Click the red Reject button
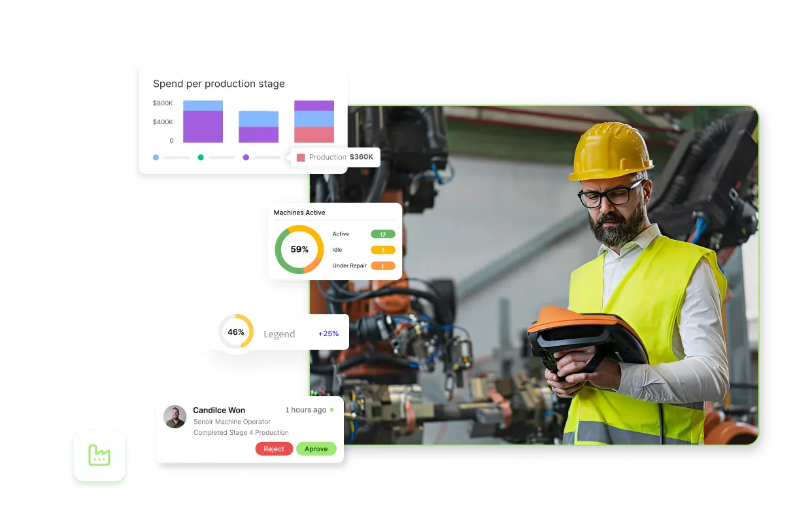Image resolution: width=812 pixels, height=527 pixels. pyautogui.click(x=274, y=449)
